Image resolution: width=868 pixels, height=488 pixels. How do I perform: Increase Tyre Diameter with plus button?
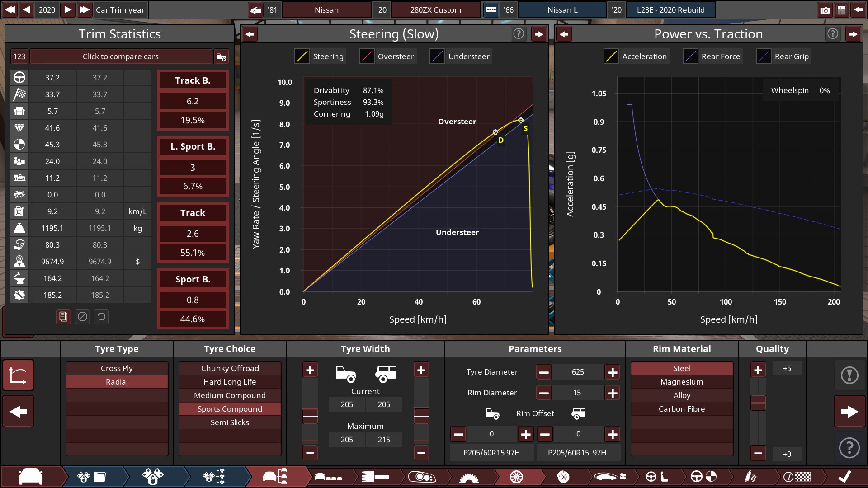tap(612, 372)
